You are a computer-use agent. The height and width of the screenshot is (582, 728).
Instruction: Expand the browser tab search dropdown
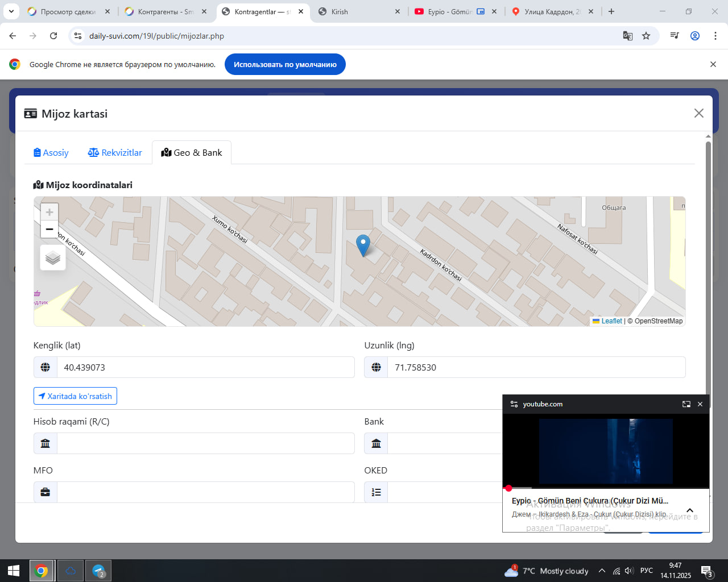click(11, 11)
